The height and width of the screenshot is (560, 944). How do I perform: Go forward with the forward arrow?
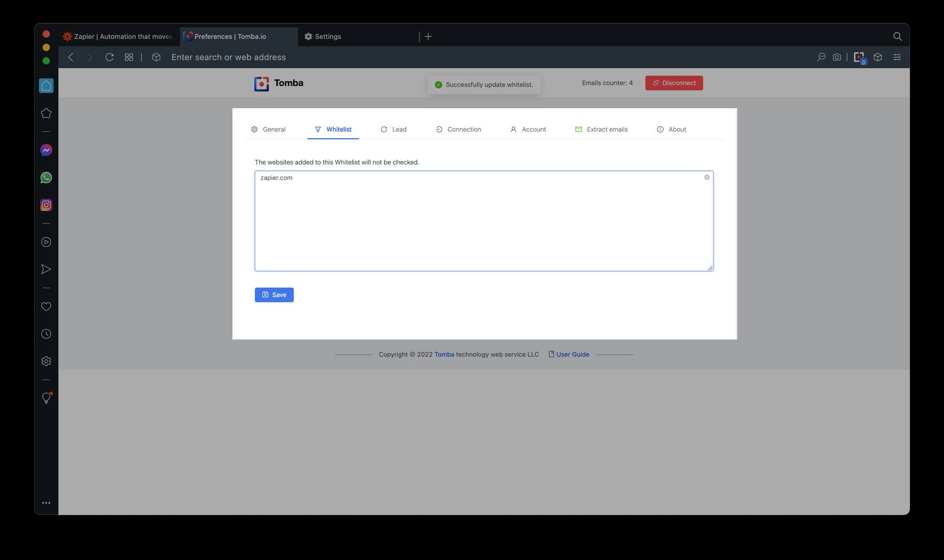point(90,57)
